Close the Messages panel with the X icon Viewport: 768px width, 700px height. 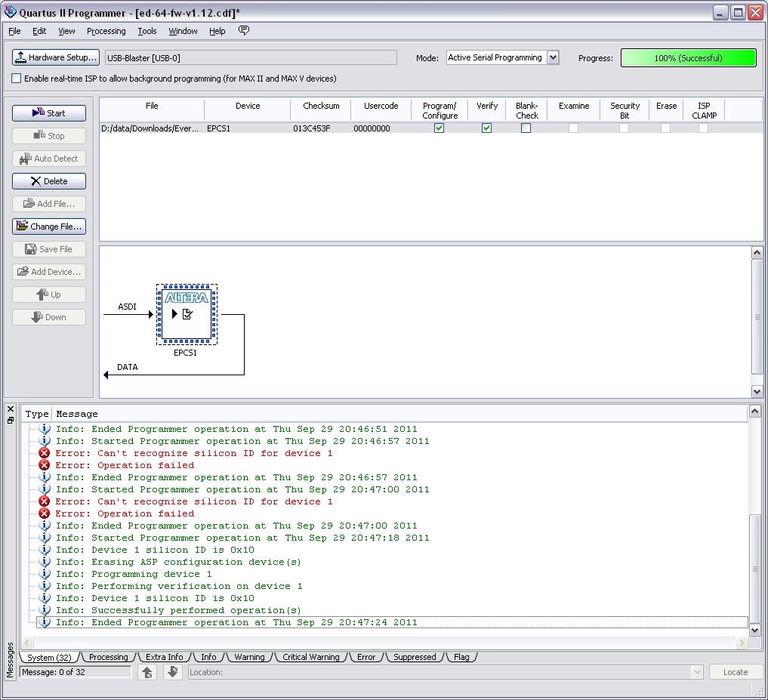(x=11, y=409)
